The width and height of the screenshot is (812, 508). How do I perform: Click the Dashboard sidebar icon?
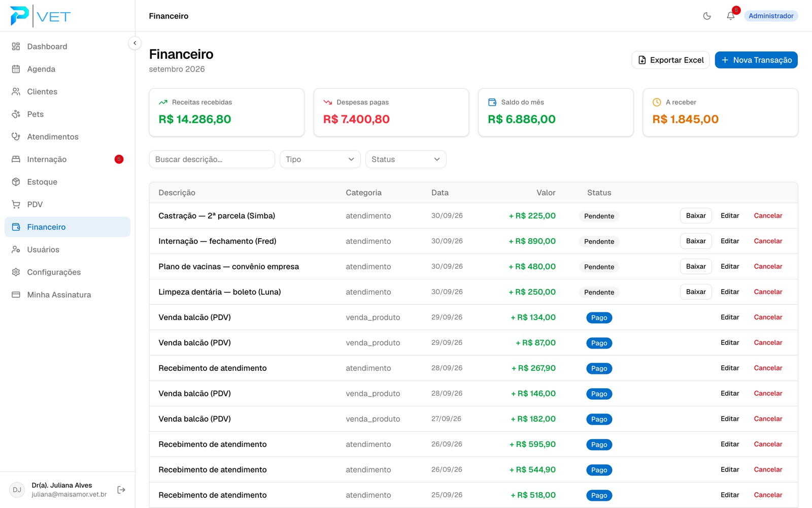click(x=16, y=46)
